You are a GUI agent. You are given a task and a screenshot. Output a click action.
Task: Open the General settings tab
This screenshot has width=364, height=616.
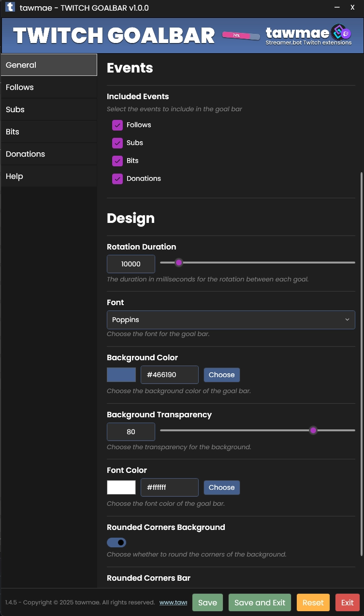[x=49, y=65]
